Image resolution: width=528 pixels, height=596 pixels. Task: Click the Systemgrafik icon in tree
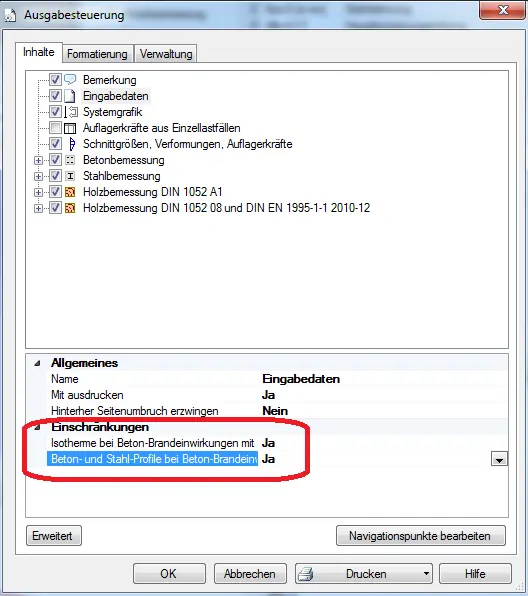[x=71, y=112]
